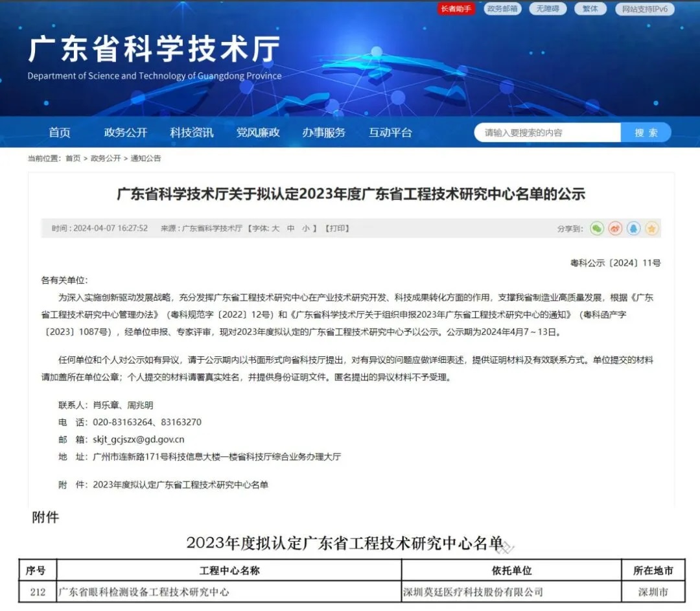
Task: Enable 无障碍 accessibility mode
Action: [548, 9]
